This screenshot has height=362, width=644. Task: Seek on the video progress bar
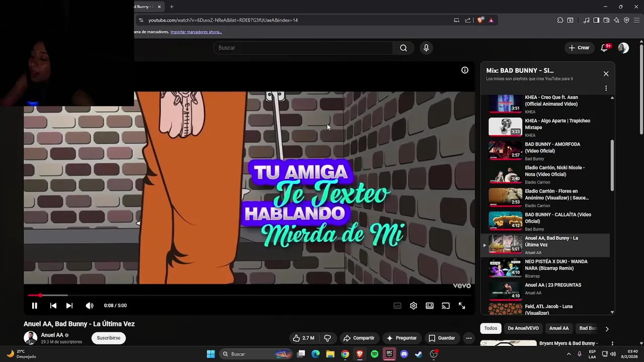tap(249, 295)
